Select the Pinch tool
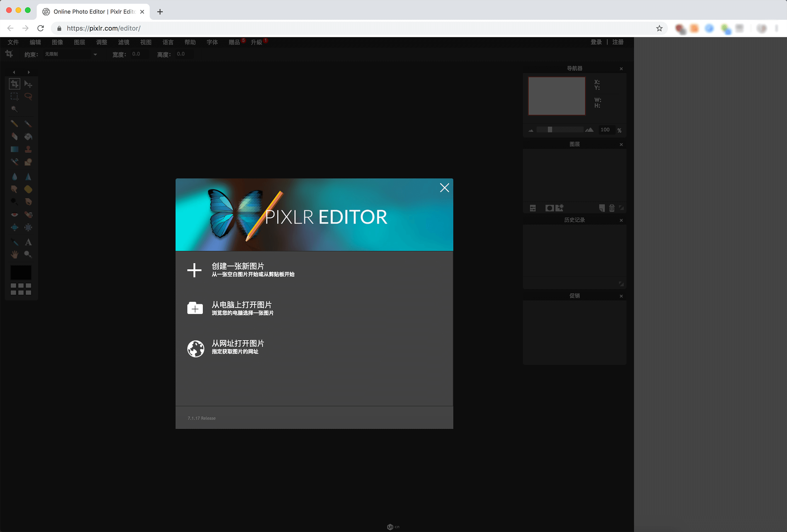787x532 pixels. [28, 227]
